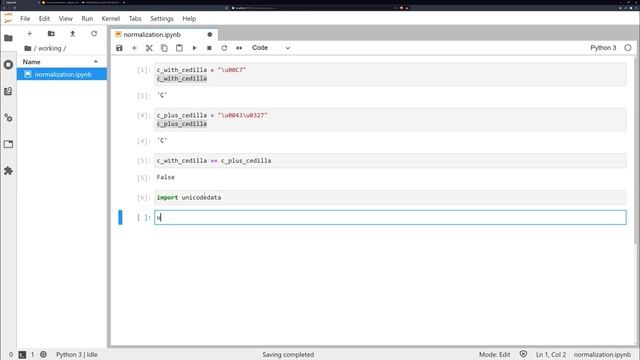
Task: Click the blue collapser bar of active cell
Action: (x=120, y=217)
